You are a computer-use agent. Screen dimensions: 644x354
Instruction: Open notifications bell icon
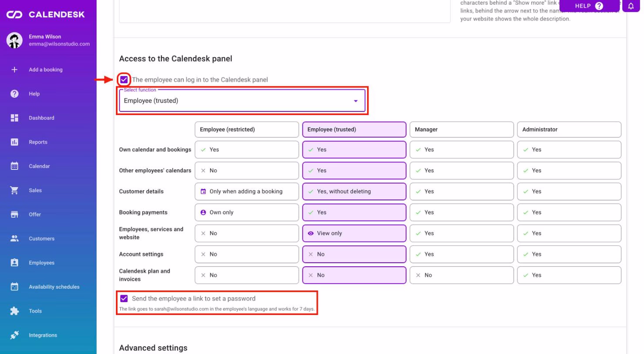tap(631, 6)
